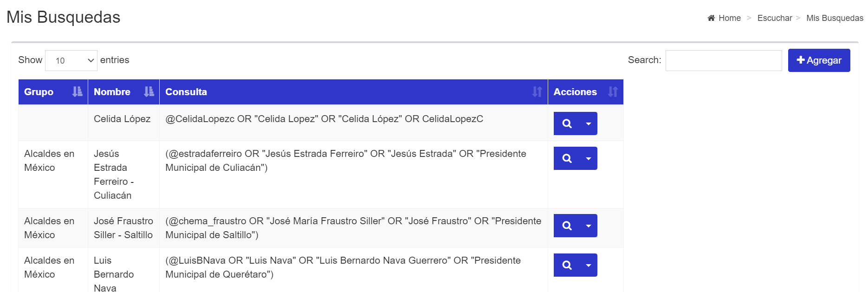Open the Show entries count dropdown
The width and height of the screenshot is (868, 292).
coord(71,60)
